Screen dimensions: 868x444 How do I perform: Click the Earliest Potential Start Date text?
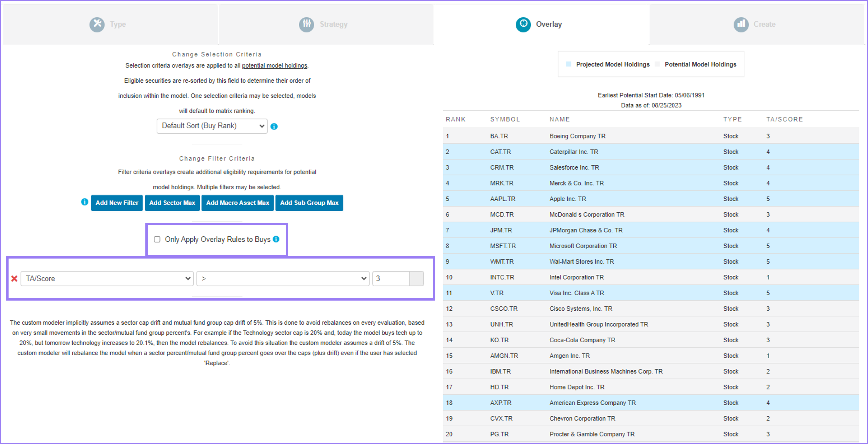coord(651,95)
